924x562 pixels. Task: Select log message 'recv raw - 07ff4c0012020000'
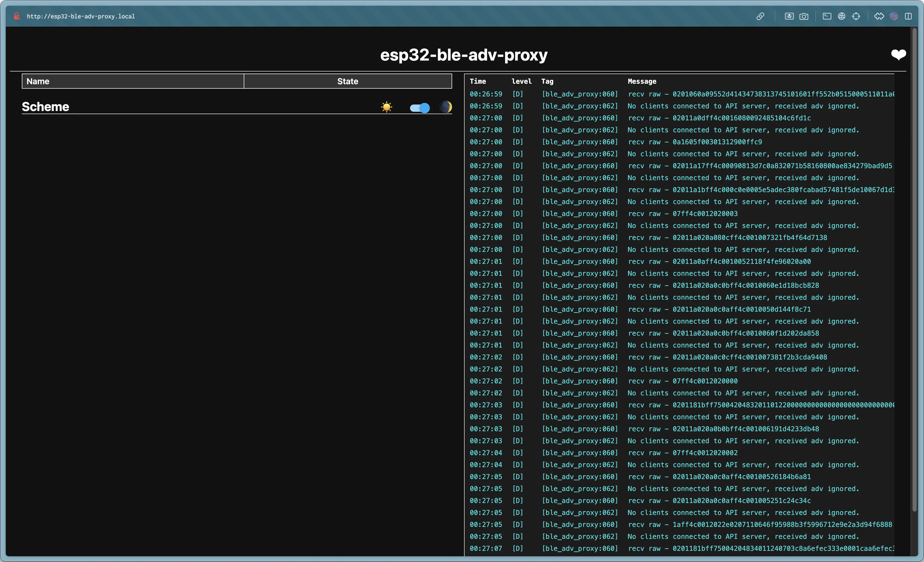point(683,381)
